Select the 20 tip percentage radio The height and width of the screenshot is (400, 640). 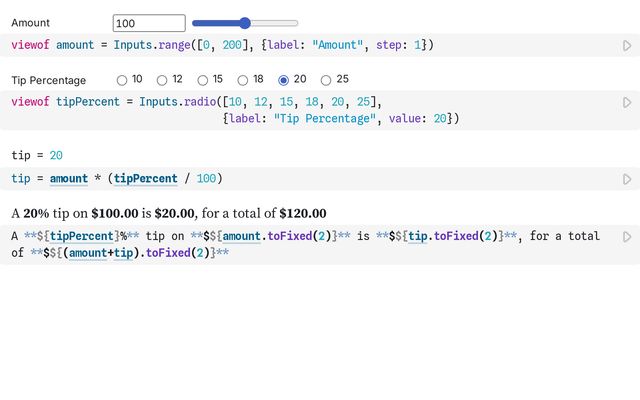point(284,80)
